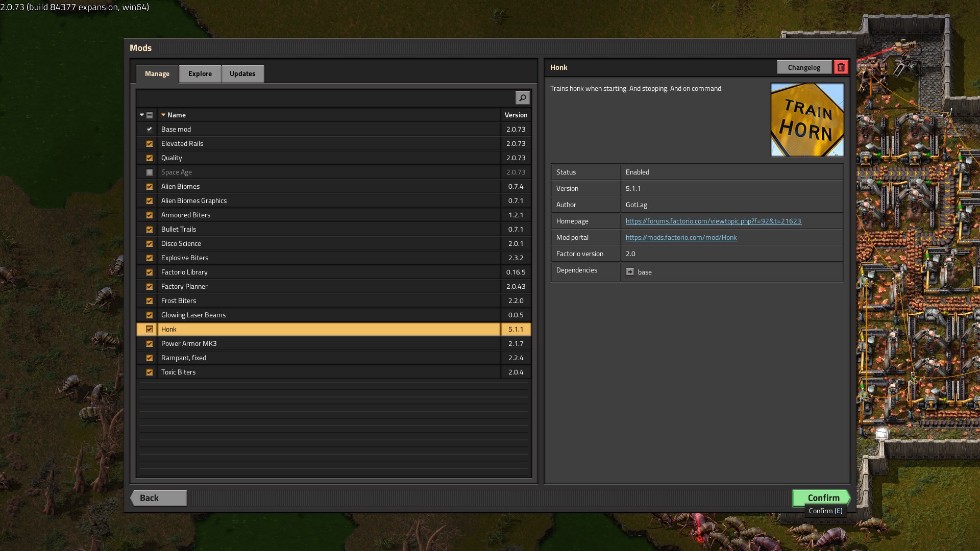Open the Updates tab
The height and width of the screenshot is (551, 980).
coord(242,74)
